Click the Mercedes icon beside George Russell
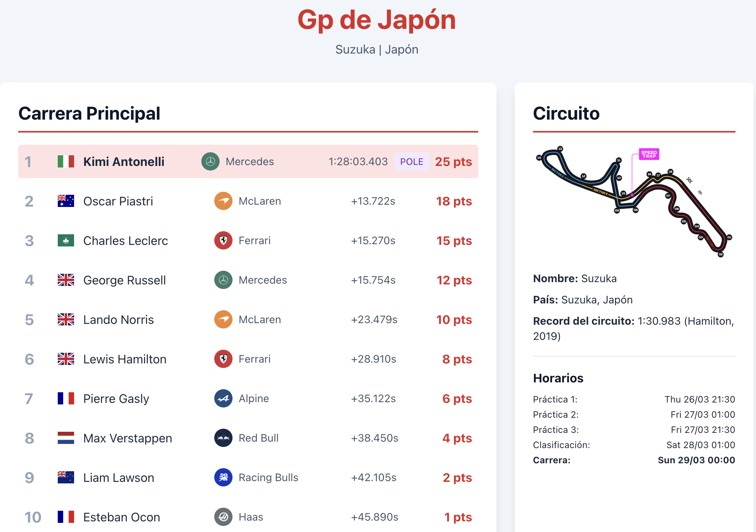Viewport: 756px width, 532px height. [224, 280]
